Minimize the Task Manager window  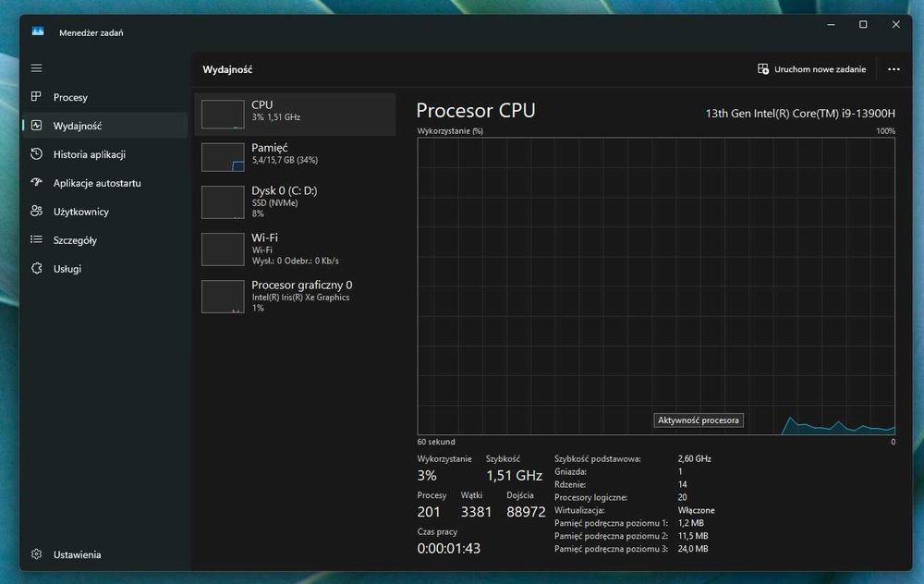pos(831,25)
